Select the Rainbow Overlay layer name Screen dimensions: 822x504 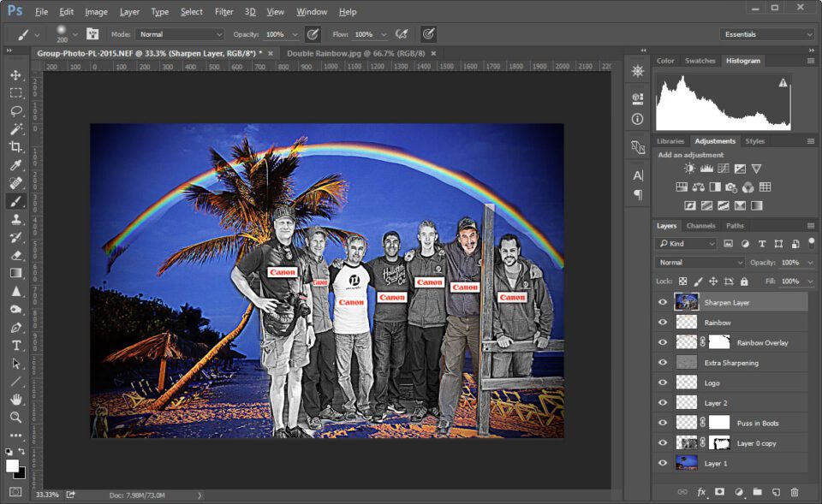762,342
